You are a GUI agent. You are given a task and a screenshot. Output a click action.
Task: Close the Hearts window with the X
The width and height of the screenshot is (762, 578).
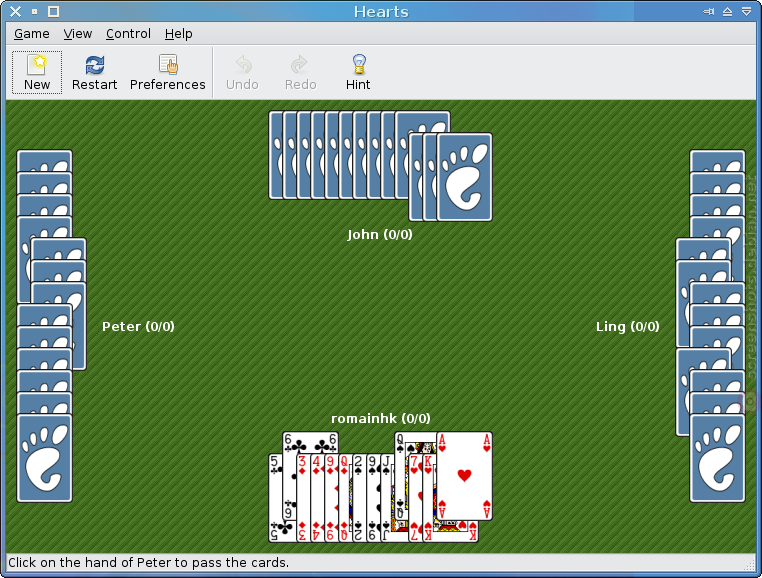(x=16, y=11)
